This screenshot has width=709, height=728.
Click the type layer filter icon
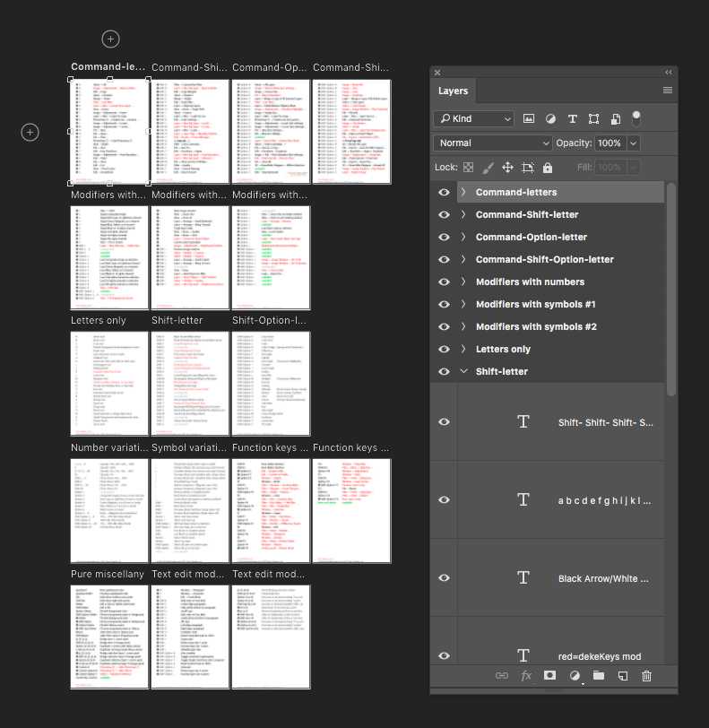[x=572, y=118]
